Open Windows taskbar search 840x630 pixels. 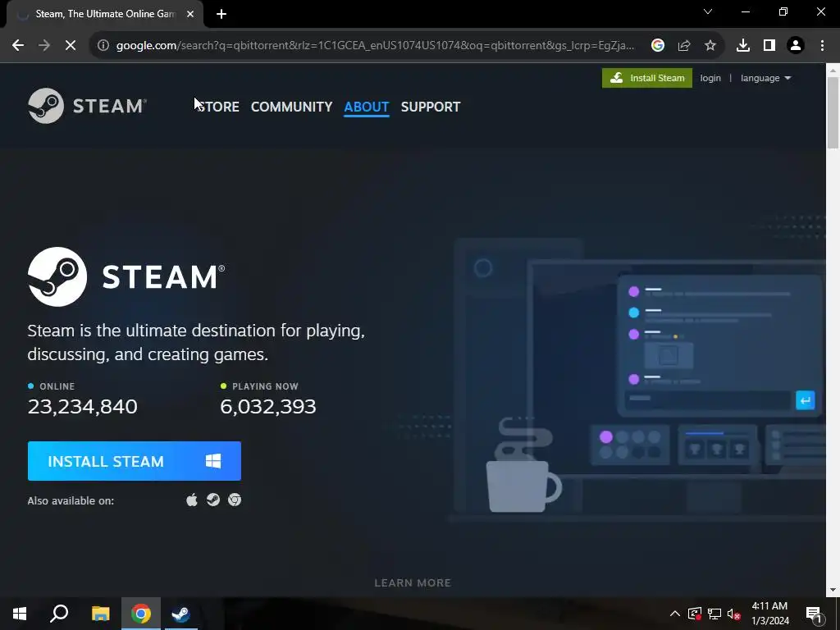pyautogui.click(x=59, y=614)
